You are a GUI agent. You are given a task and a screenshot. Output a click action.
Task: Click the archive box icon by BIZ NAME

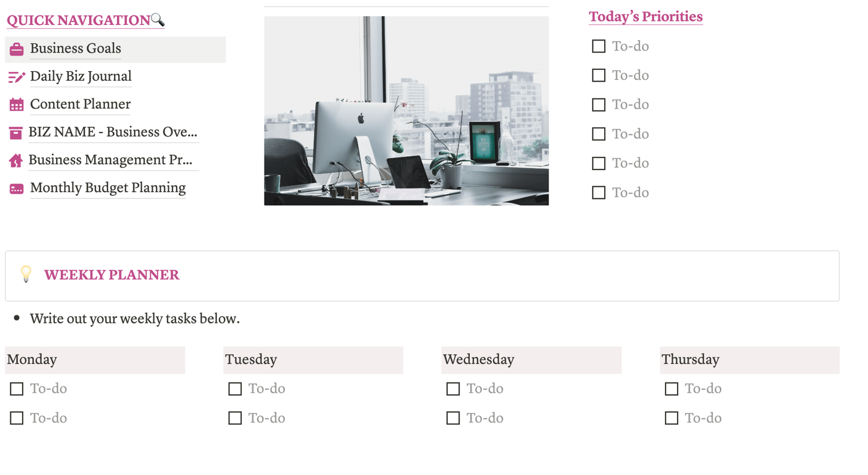click(x=16, y=132)
